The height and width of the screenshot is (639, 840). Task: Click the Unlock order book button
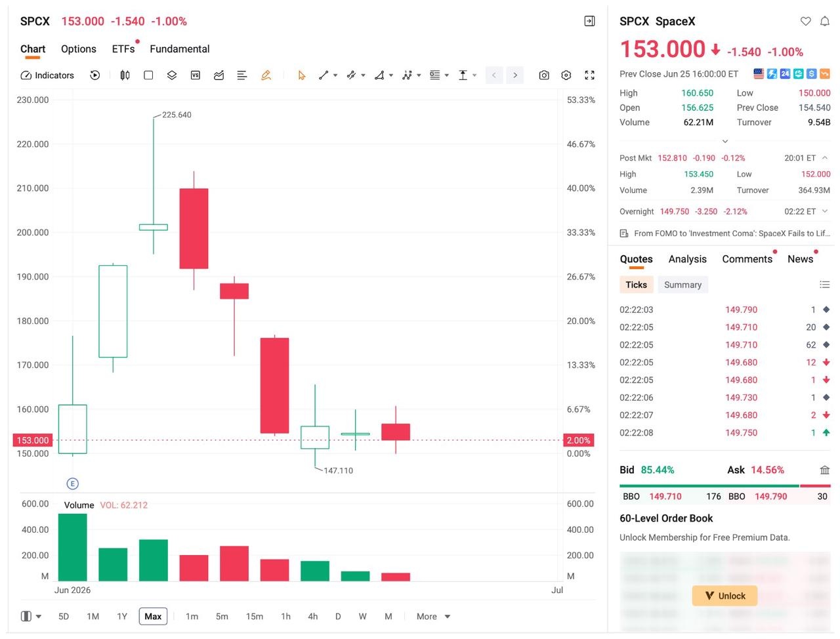(x=724, y=596)
